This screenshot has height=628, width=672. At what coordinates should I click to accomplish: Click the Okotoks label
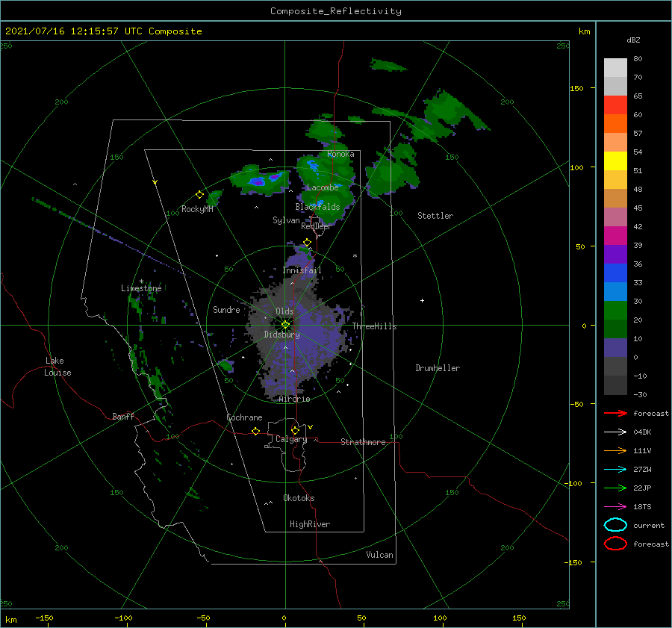tap(299, 498)
